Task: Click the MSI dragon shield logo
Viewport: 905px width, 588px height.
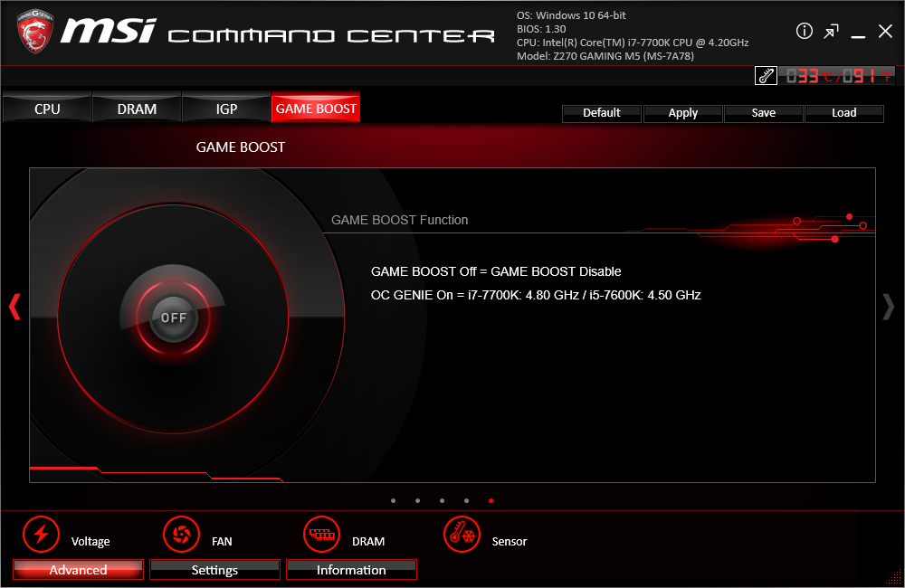Action: tap(35, 31)
